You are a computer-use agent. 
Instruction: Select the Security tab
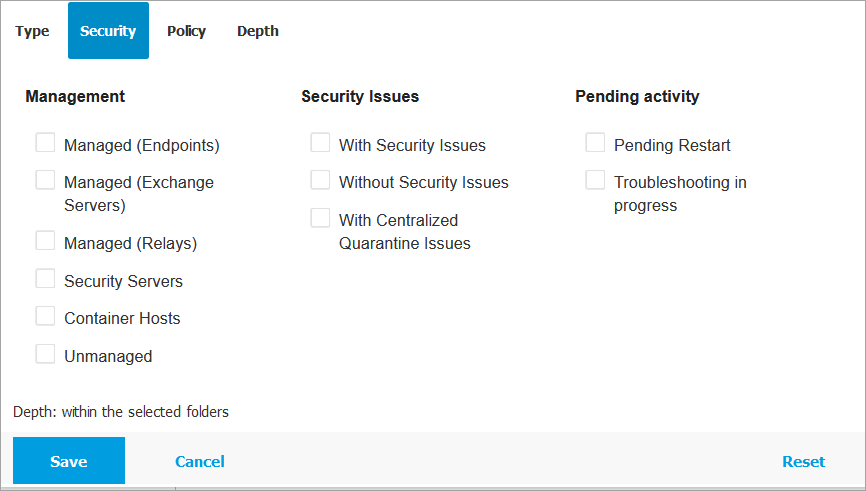pyautogui.click(x=108, y=31)
